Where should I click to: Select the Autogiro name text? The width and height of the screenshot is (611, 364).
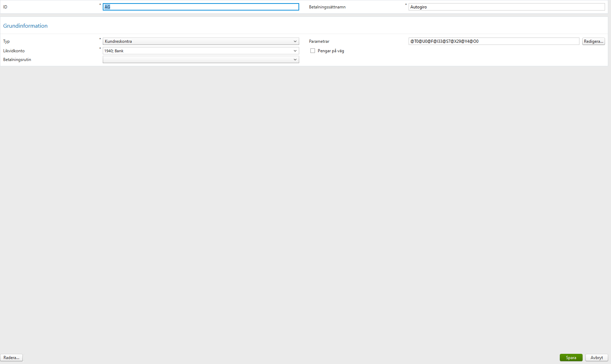click(419, 7)
